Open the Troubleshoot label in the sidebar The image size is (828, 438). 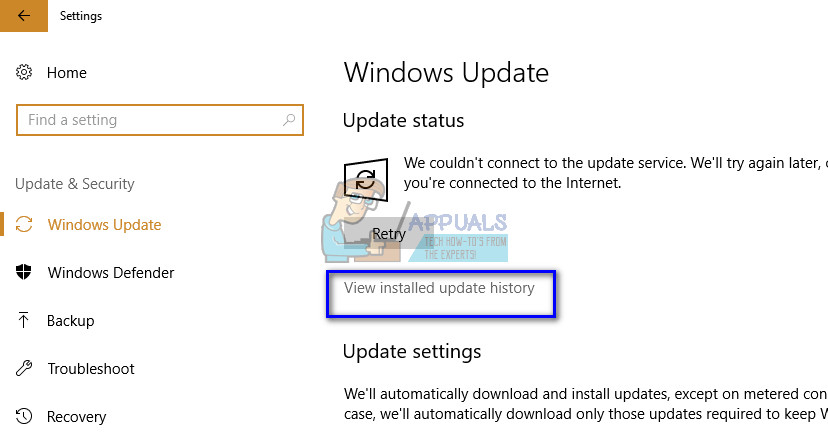click(91, 368)
